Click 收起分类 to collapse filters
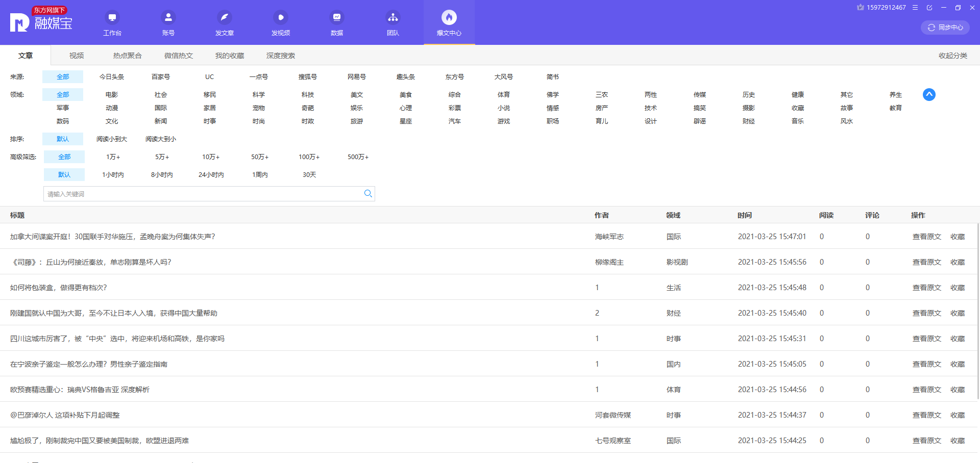Screen dimensions: 980x463 [952, 56]
